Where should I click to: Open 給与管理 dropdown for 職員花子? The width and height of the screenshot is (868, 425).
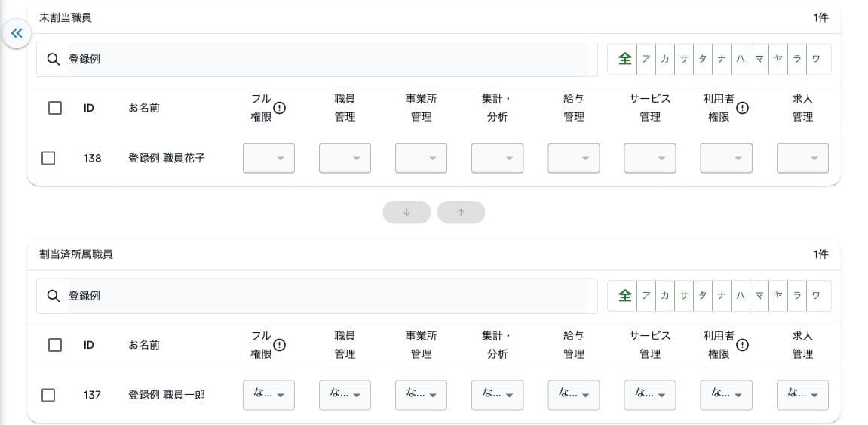pos(573,159)
